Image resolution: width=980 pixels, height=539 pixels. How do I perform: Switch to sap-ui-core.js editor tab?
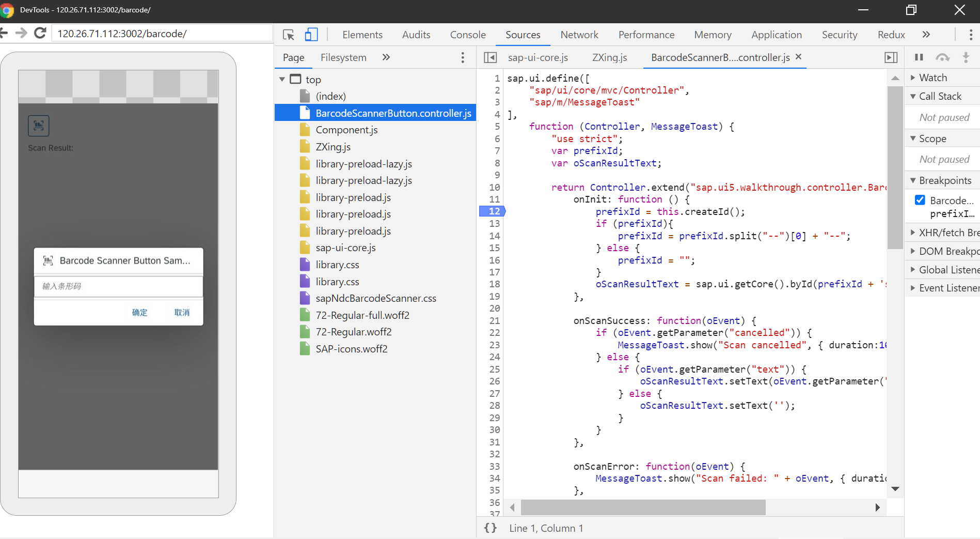pyautogui.click(x=538, y=57)
